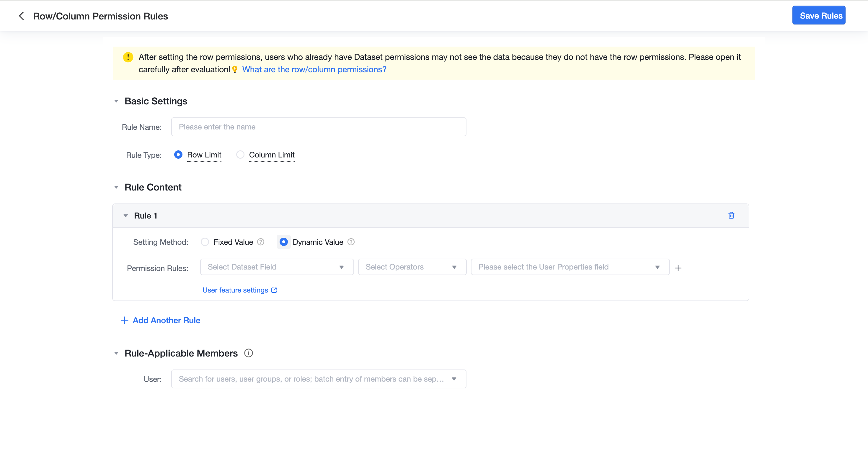Click info icon next to Rule-Applicable Members
The height and width of the screenshot is (473, 868).
[x=248, y=353]
